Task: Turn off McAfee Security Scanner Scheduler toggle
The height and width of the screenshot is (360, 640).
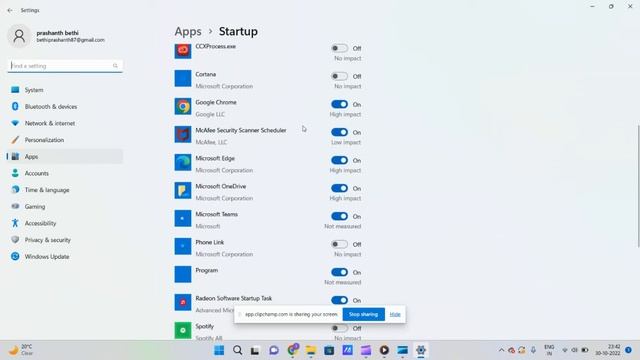Action: point(339,132)
